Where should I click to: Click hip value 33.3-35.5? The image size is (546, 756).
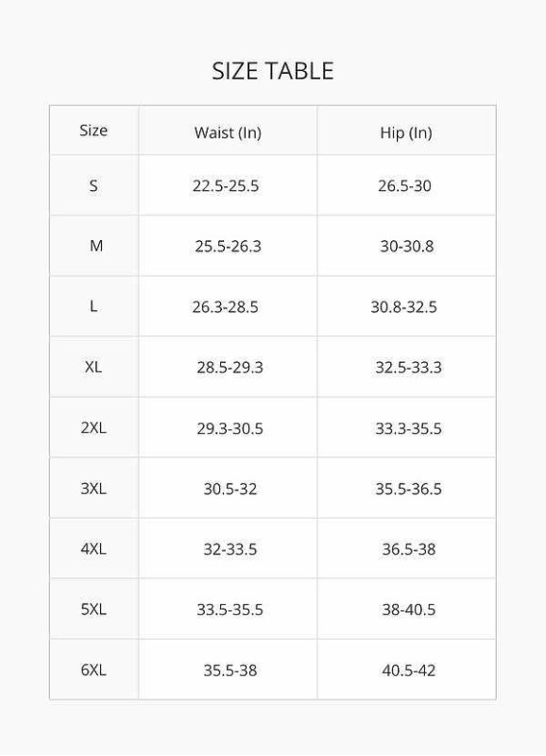pyautogui.click(x=408, y=428)
